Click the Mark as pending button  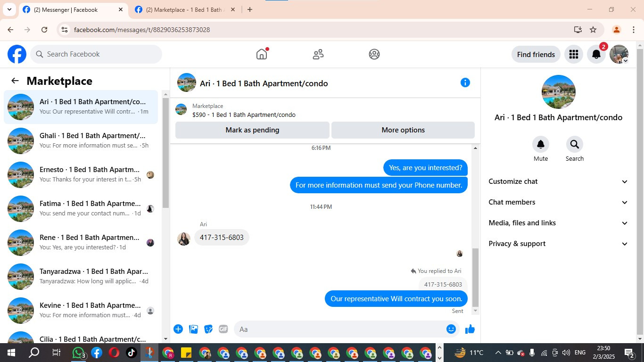[x=252, y=130]
